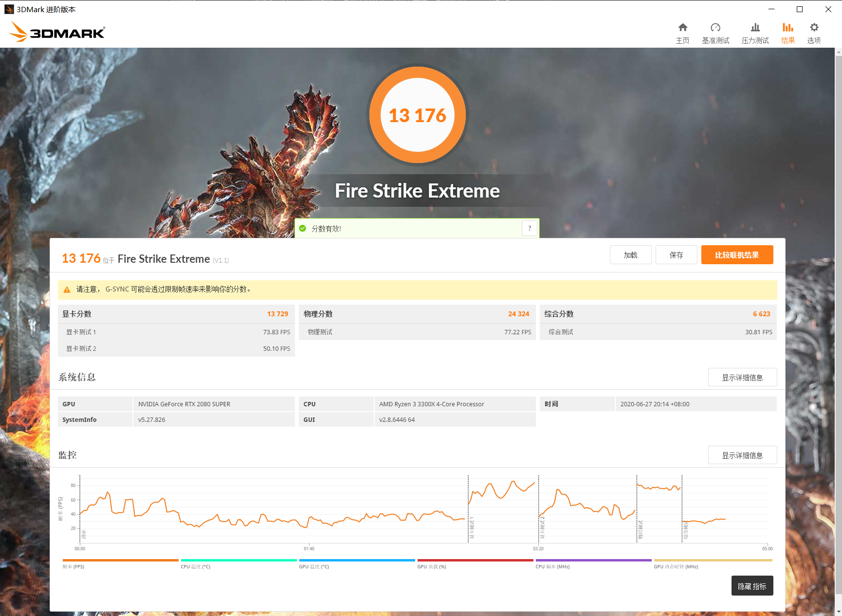This screenshot has height=616, width=842.
Task: Click the 显卡测试 2 result 50.10 FPS
Action: 276,348
